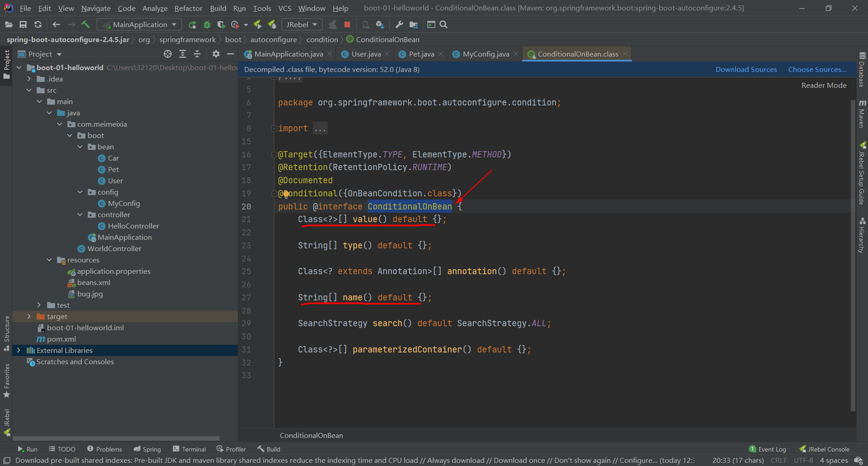Screen dimensions: 868x466
Task: Open the JRebel Setup Guide side panel
Action: [862, 173]
